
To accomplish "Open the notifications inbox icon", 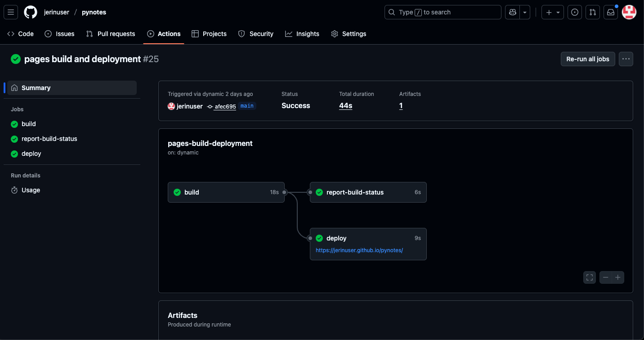I will click(x=611, y=12).
